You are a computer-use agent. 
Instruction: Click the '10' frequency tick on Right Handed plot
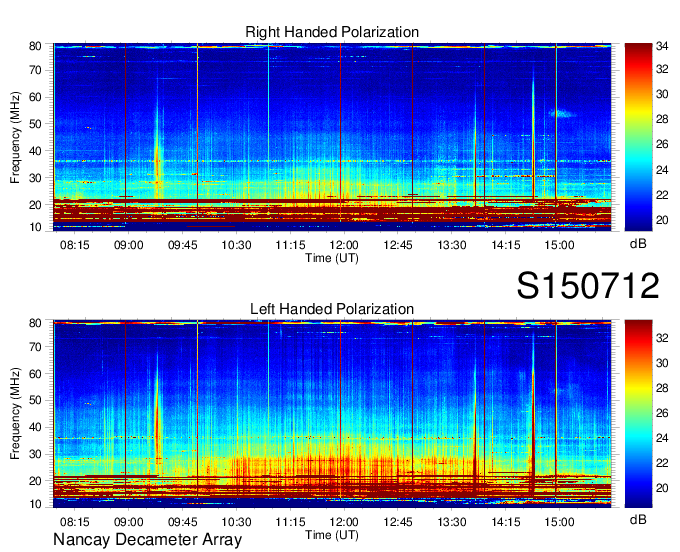pos(35,227)
